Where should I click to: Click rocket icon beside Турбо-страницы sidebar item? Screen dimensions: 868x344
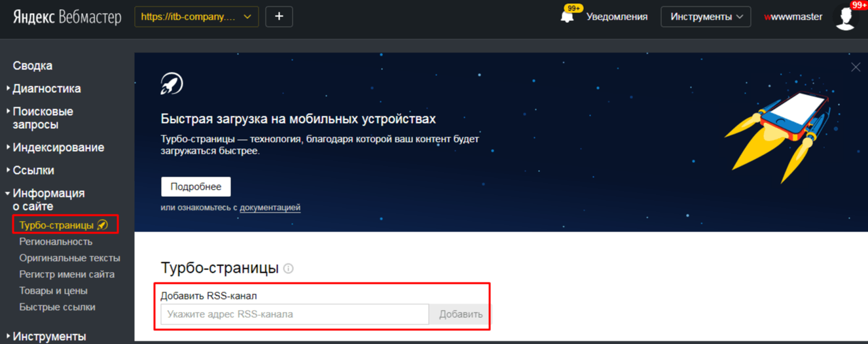[x=102, y=225]
